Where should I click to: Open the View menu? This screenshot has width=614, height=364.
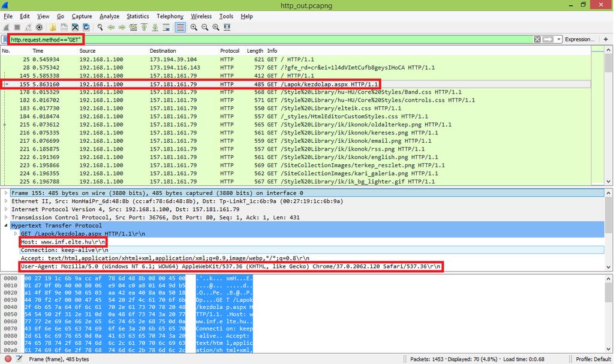point(43,16)
